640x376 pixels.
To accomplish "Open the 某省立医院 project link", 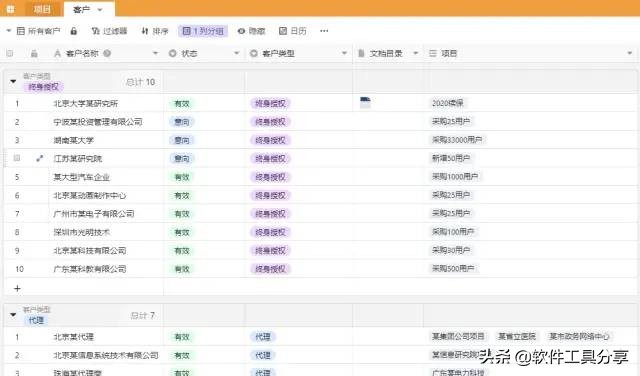I will coord(517,336).
